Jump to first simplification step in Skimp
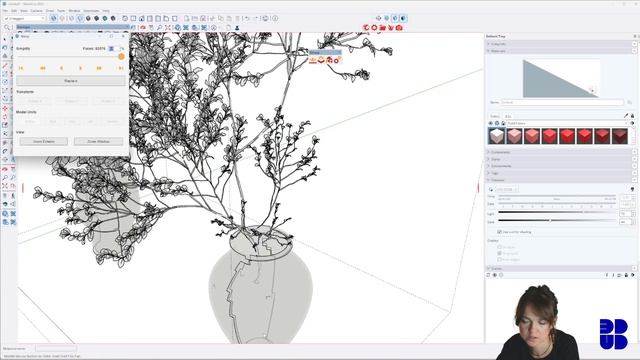The height and width of the screenshot is (360, 640). point(21,68)
